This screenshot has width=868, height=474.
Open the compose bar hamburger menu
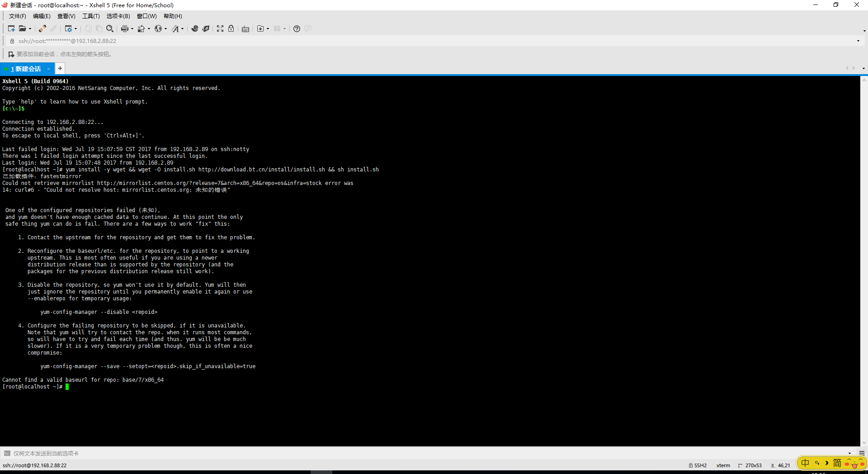pos(862,453)
